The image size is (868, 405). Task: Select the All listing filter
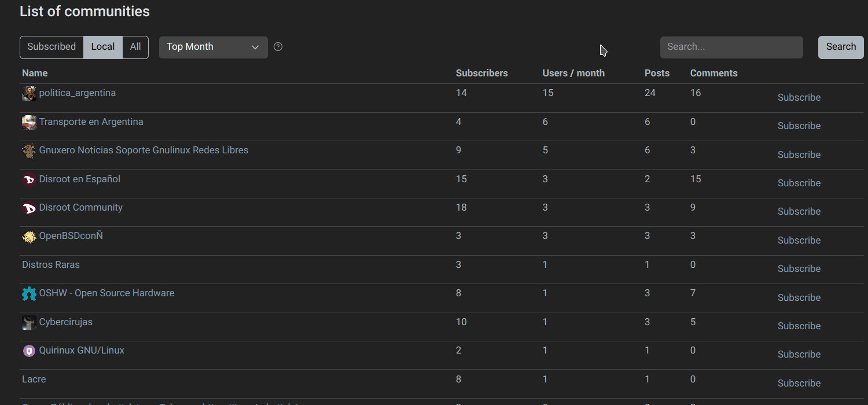click(x=135, y=47)
